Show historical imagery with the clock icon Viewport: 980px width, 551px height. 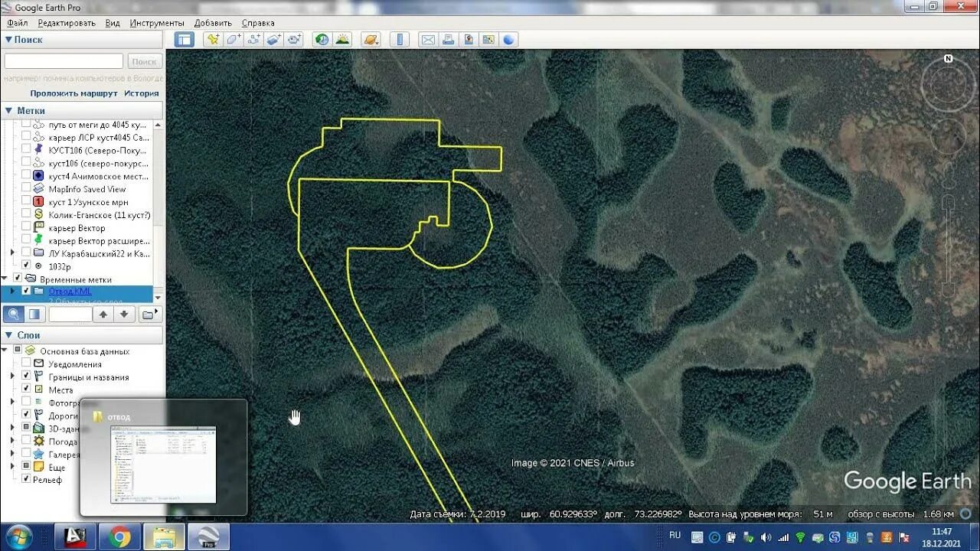(x=322, y=39)
